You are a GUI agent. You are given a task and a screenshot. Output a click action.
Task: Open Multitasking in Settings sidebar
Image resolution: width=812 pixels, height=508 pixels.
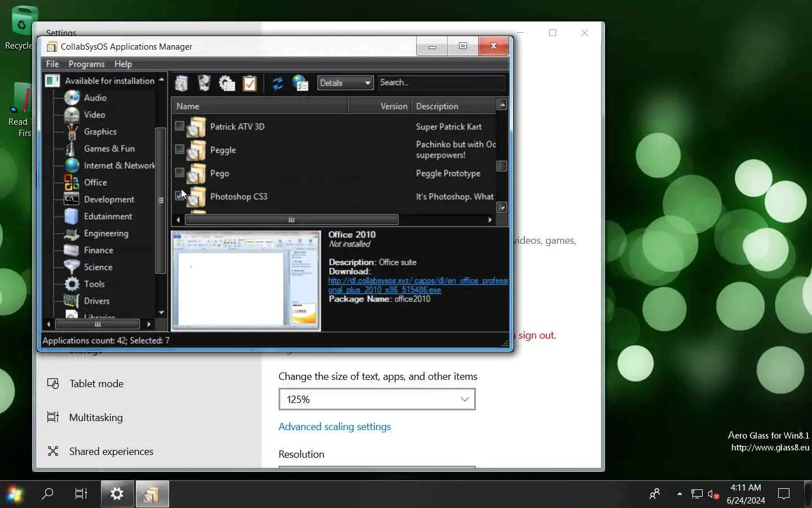pyautogui.click(x=96, y=417)
